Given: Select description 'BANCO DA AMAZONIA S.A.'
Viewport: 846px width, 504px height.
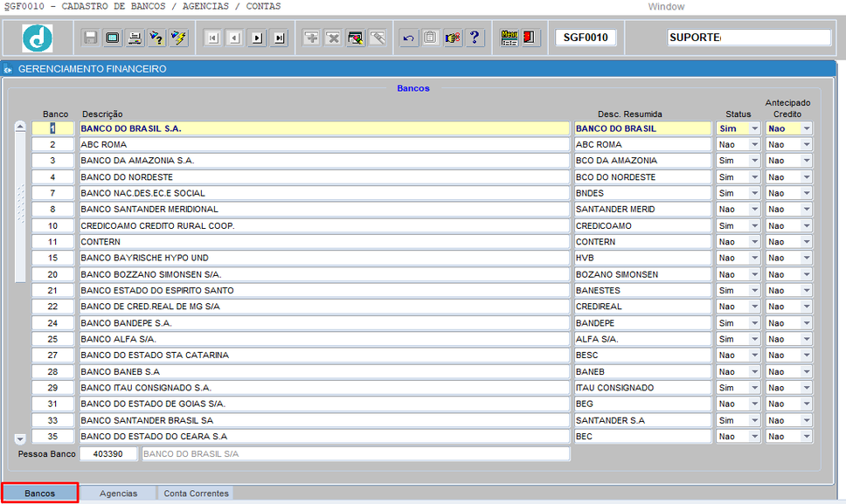Looking at the screenshot, I should coord(324,161).
